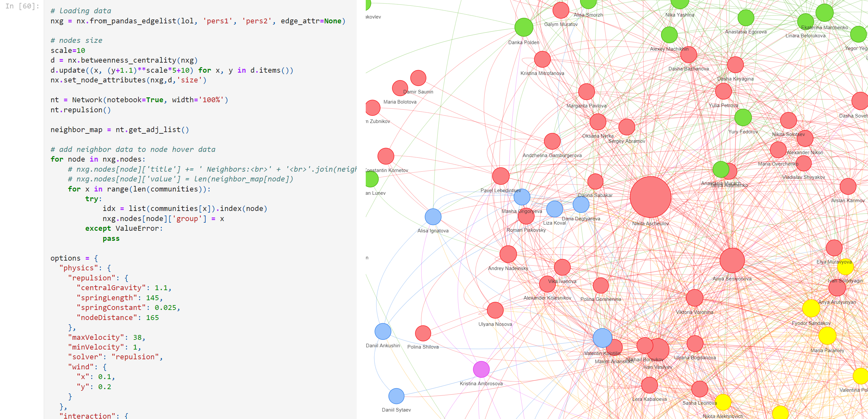The image size is (868, 419).
Task: Click the red Pavel Lebedintsev node
Action: click(501, 176)
